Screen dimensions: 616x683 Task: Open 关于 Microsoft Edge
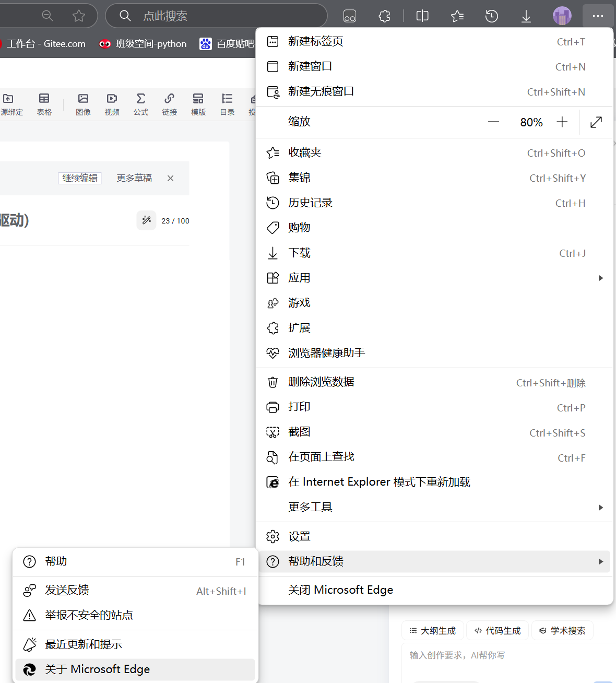point(135,669)
